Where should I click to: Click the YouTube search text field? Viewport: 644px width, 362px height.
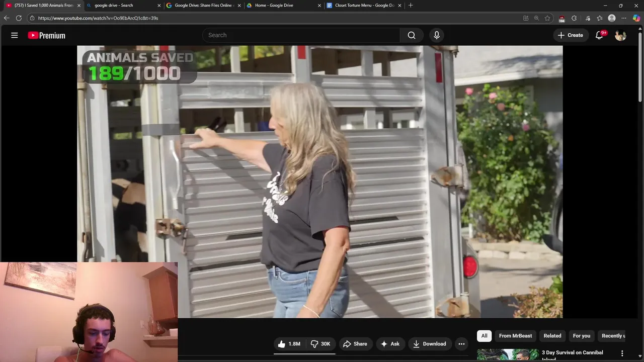[301, 35]
